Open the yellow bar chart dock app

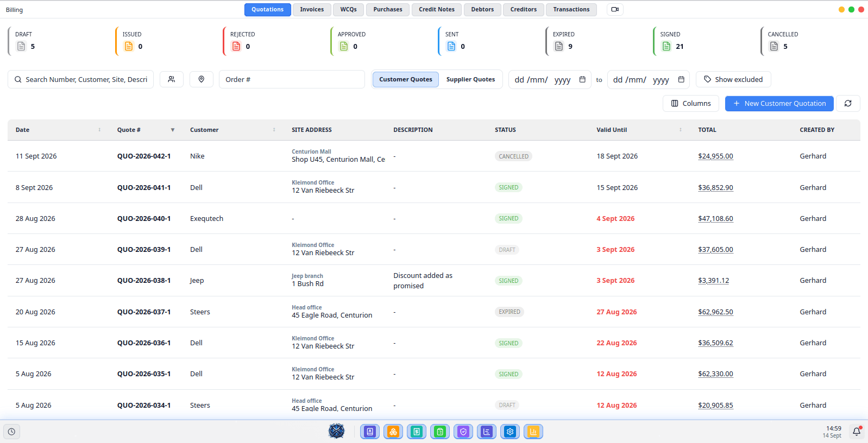click(x=533, y=432)
